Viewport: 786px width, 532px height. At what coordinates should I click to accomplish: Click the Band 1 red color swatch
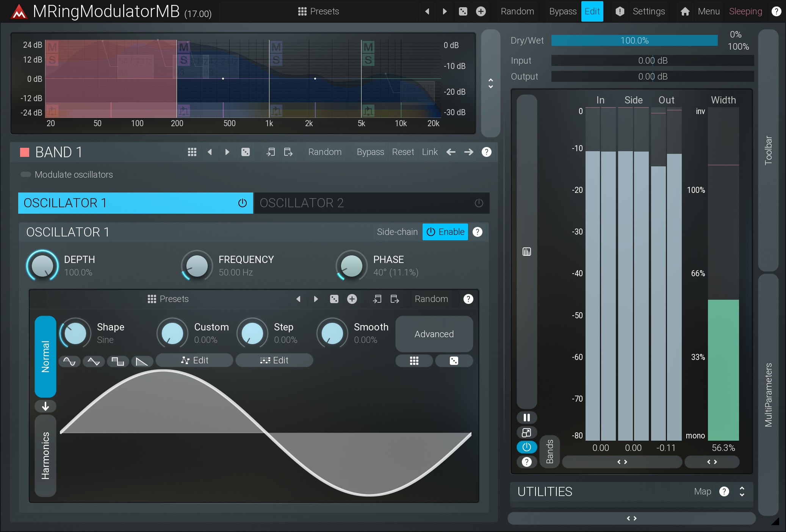(x=25, y=152)
